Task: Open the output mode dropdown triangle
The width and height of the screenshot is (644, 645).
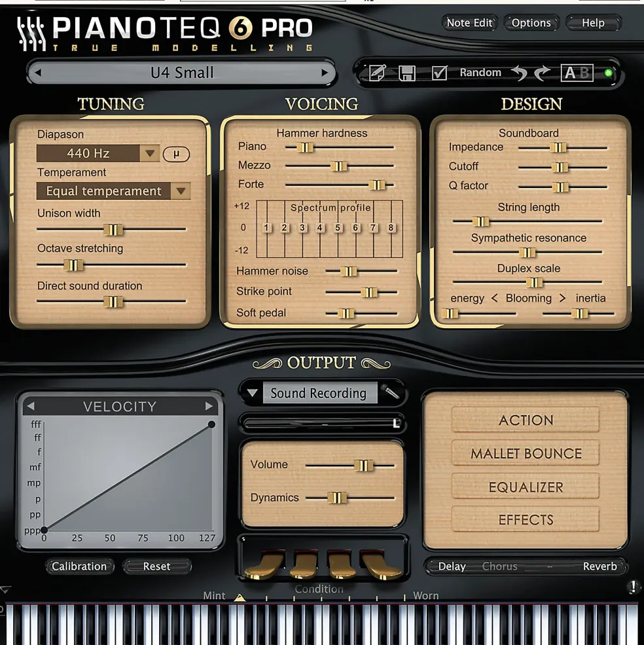Action: click(x=252, y=393)
